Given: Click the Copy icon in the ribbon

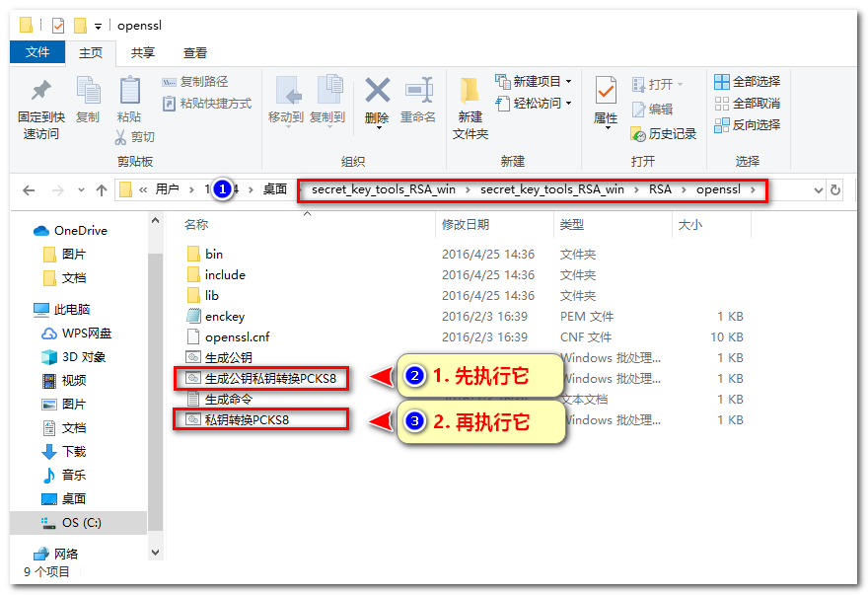Looking at the screenshot, I should coord(88,92).
